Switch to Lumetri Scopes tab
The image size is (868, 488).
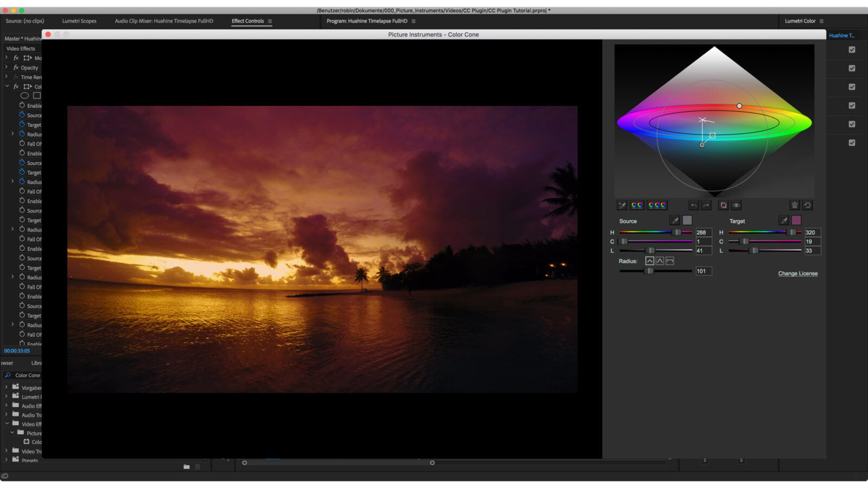point(79,21)
